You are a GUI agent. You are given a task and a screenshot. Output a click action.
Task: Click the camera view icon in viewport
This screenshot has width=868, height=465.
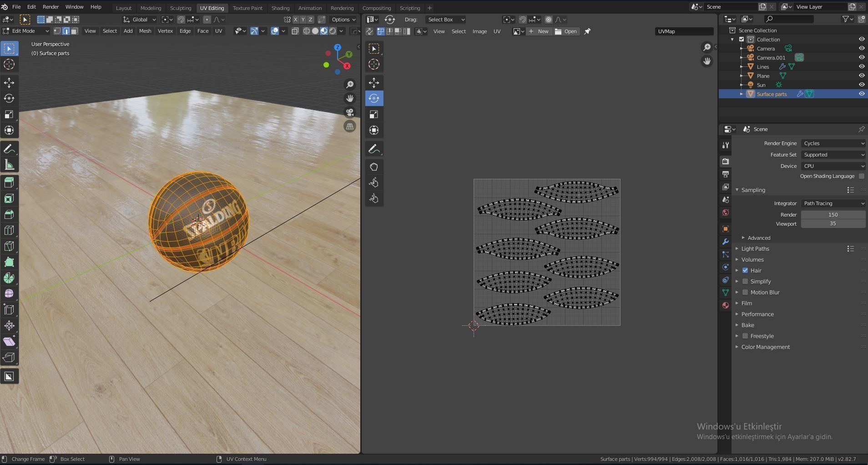(x=350, y=112)
